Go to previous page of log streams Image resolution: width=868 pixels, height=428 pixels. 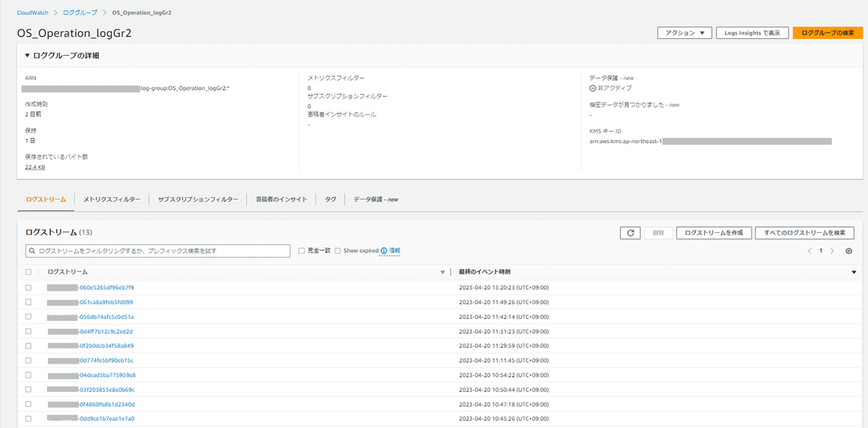809,251
